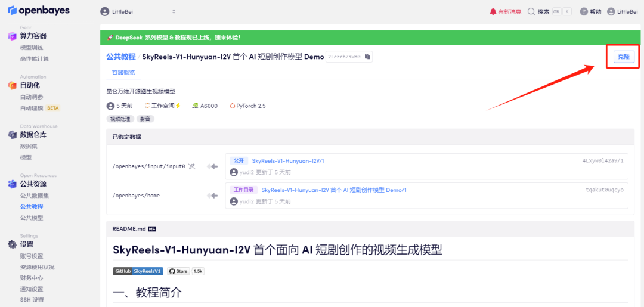Open 账号设置 in the sidebar
This screenshot has width=644, height=307.
pyautogui.click(x=32, y=256)
